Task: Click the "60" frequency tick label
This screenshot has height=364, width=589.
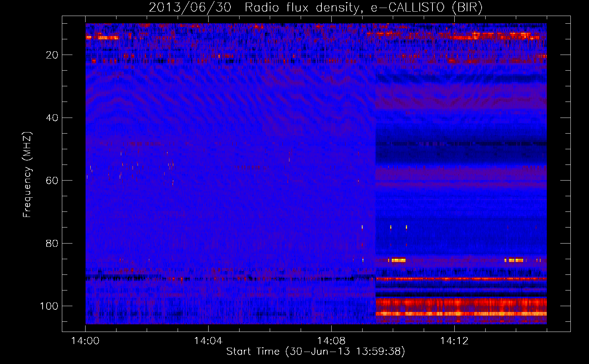Action: tap(52, 181)
